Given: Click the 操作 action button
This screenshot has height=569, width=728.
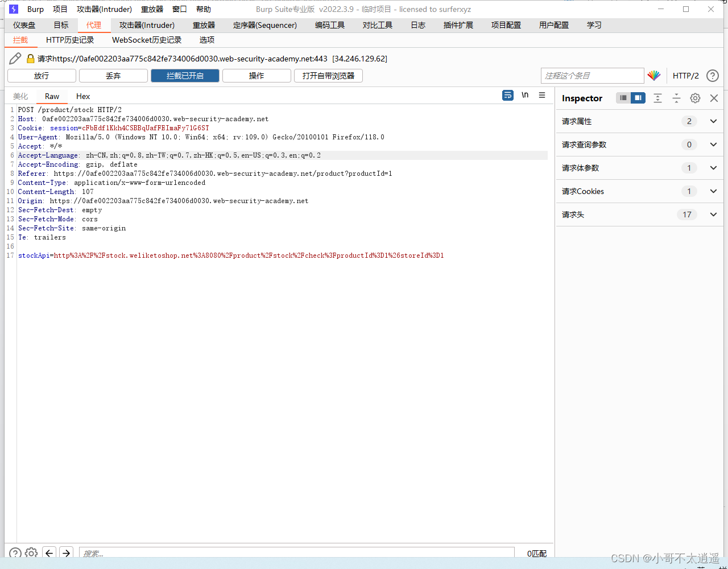Looking at the screenshot, I should (257, 76).
